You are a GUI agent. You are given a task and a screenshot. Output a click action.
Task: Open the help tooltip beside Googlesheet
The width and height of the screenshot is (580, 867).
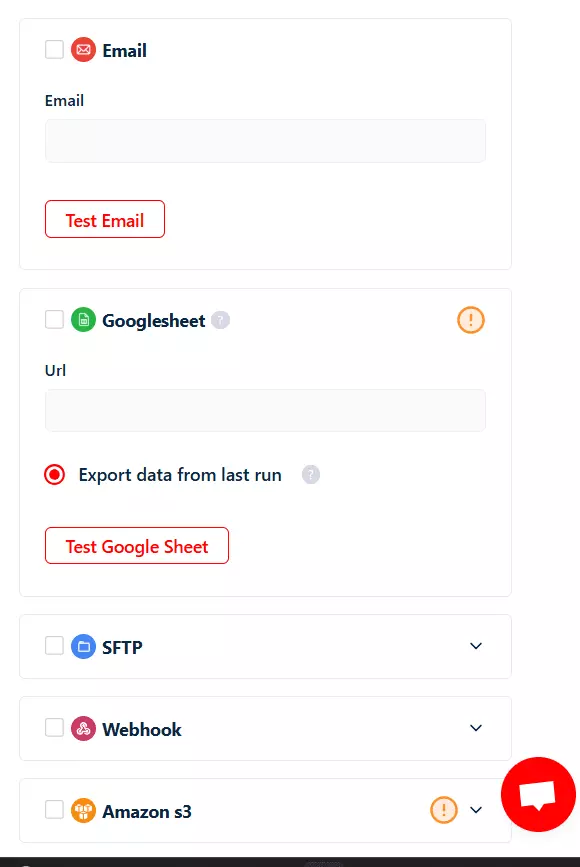[x=218, y=320]
